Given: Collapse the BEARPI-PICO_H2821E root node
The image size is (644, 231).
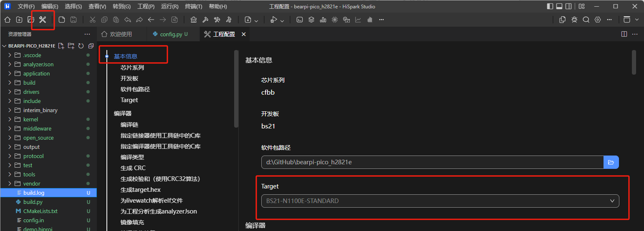Looking at the screenshot, I should tap(4, 46).
